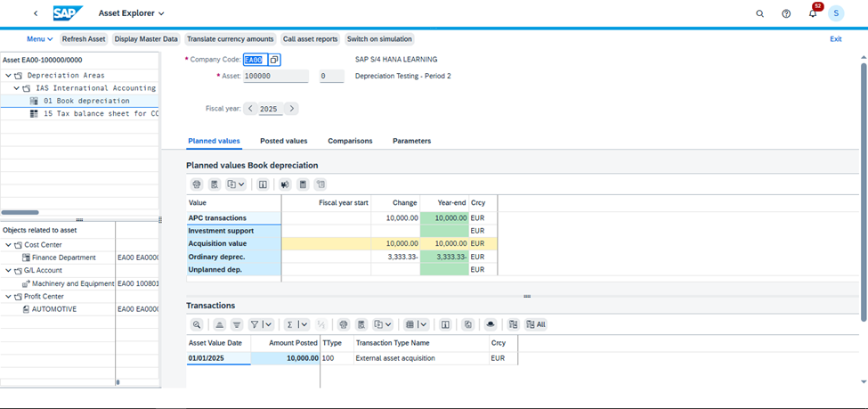Screen dimensions: 868x409
Task: Select 15 Tax balance sheet tree item
Action: 101,114
